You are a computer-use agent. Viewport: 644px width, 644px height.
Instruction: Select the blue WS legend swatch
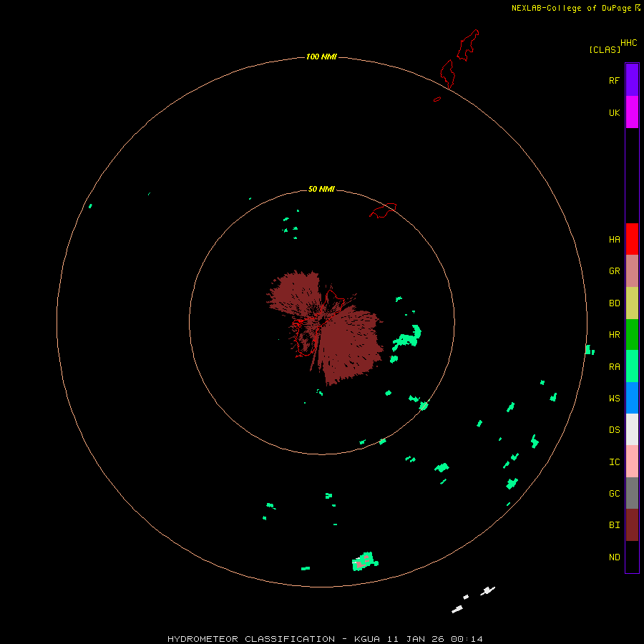(x=632, y=398)
